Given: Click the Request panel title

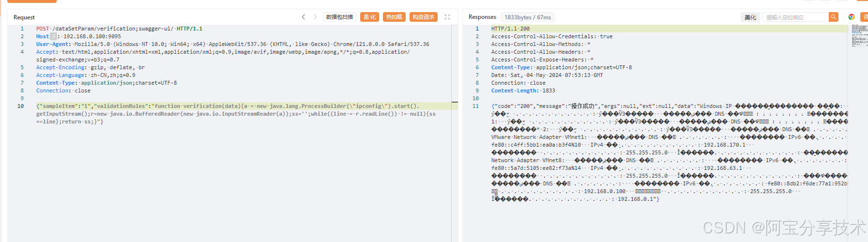Looking at the screenshot, I should (x=24, y=17).
